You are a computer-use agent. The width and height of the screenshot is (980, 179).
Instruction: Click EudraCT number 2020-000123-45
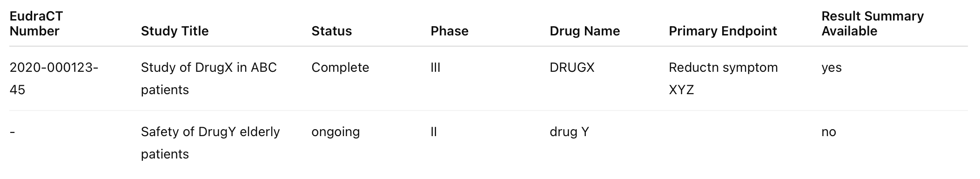(x=54, y=78)
